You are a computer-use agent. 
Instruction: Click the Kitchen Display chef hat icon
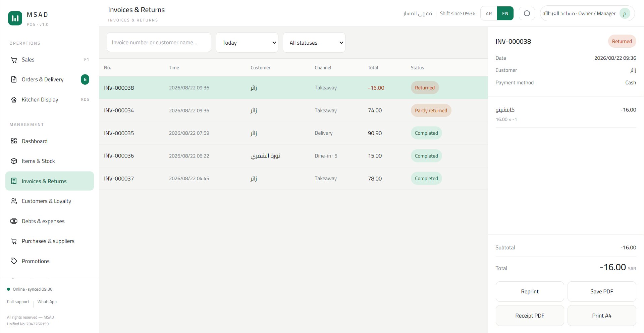pos(14,100)
